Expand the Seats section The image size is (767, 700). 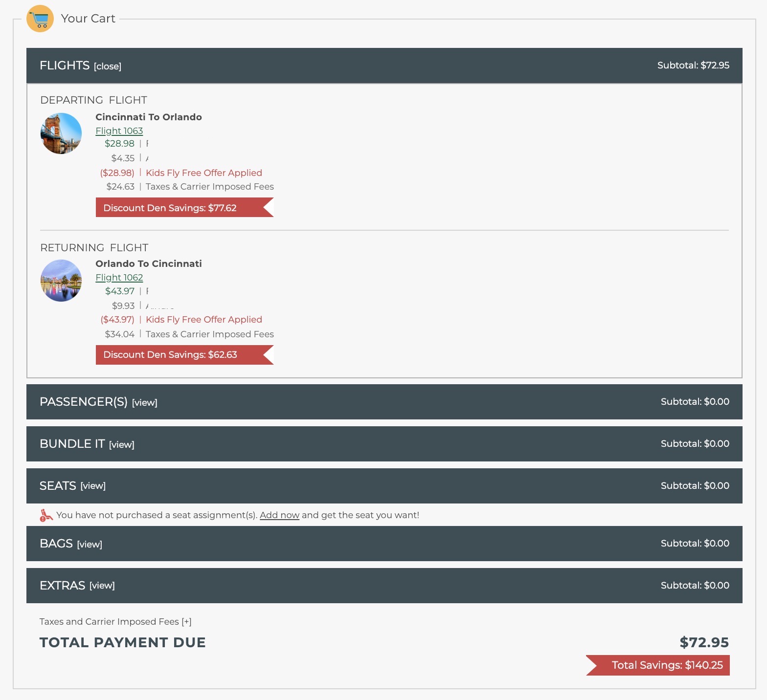pyautogui.click(x=93, y=486)
